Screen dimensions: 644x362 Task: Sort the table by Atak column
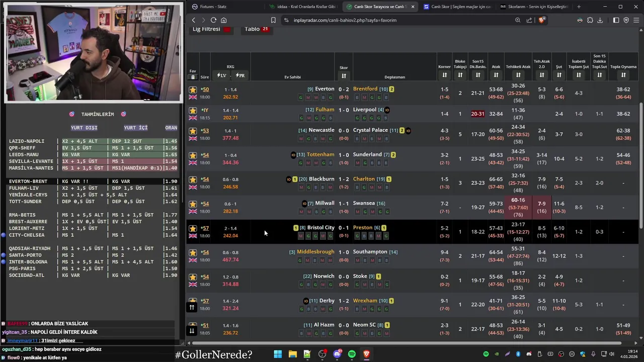(496, 75)
